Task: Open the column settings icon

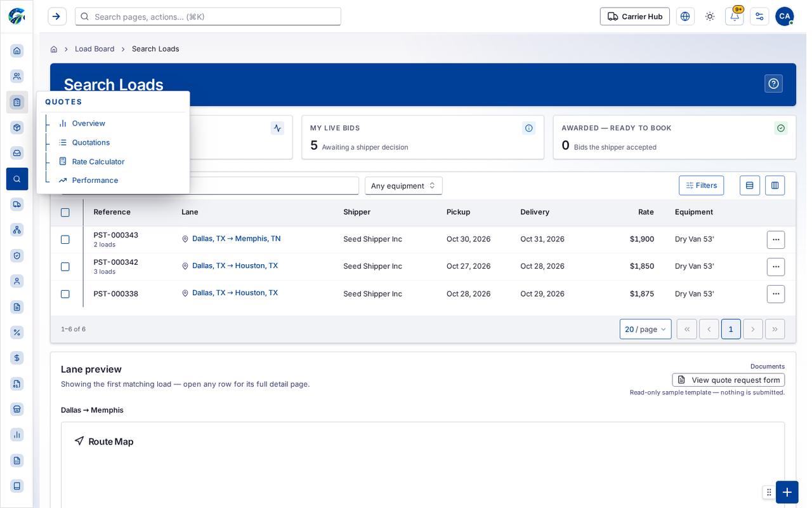Action: coord(775,185)
